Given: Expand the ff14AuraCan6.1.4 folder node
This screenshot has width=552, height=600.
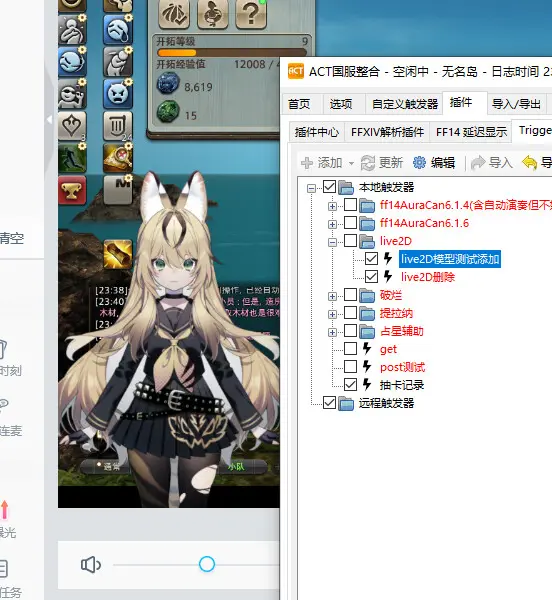Looking at the screenshot, I should coord(332,206).
